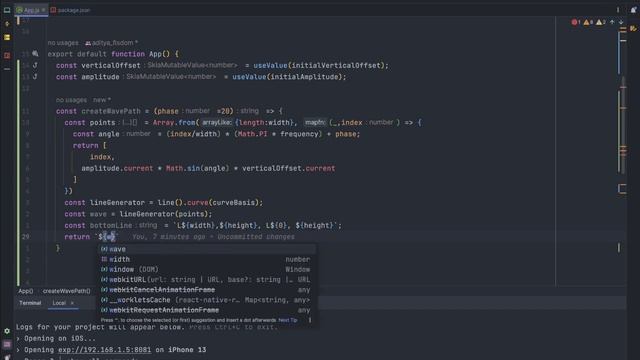Open the AI assistant icon at right edge

coord(633,29)
